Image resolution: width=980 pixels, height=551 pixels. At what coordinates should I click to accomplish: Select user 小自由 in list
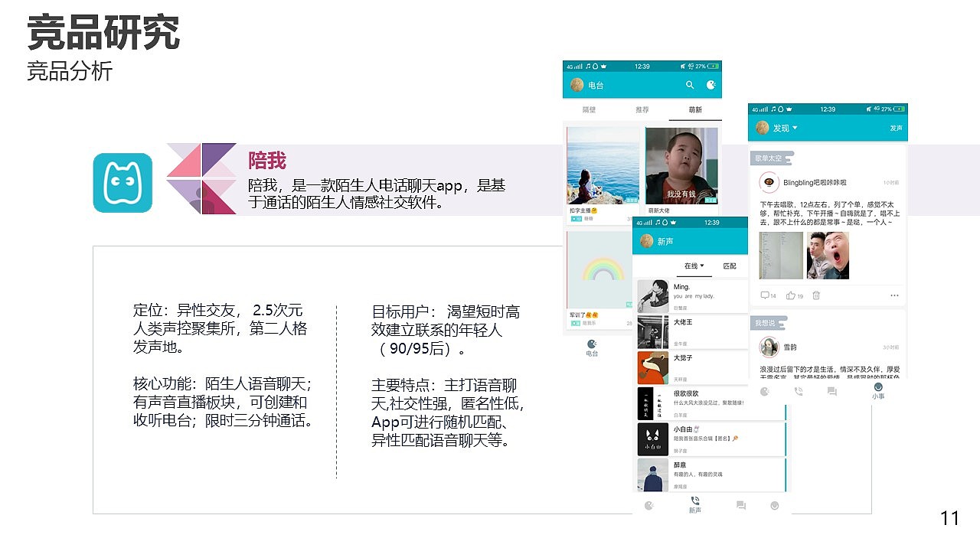[711, 439]
